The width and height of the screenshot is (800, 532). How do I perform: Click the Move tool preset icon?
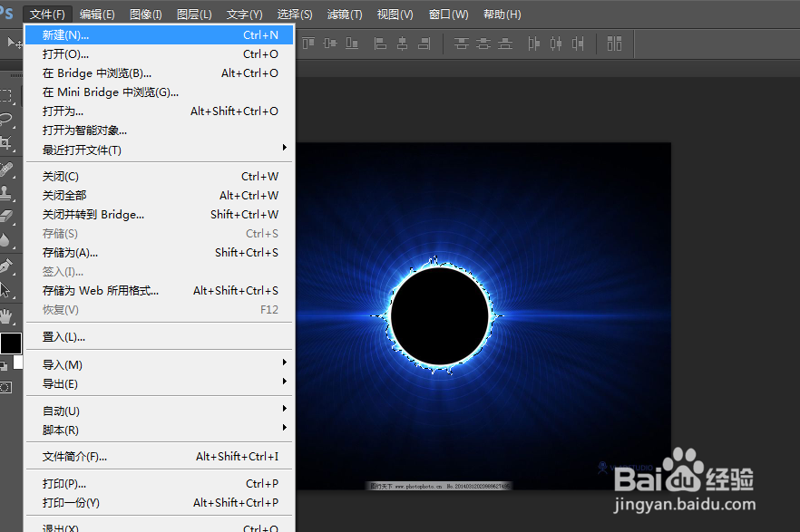point(15,43)
